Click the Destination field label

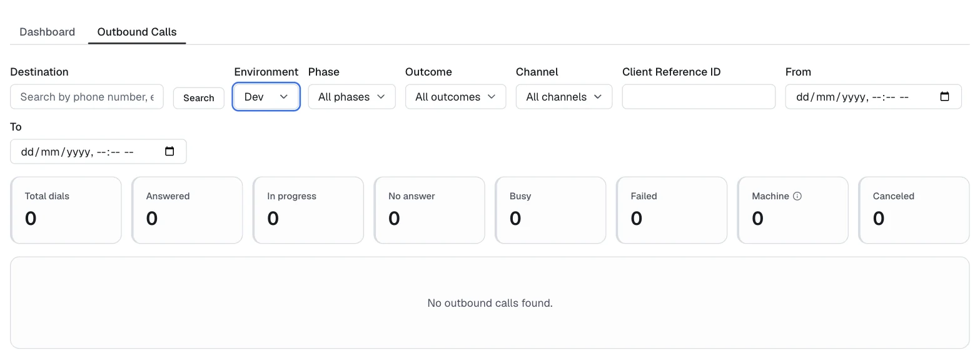pyautogui.click(x=39, y=72)
